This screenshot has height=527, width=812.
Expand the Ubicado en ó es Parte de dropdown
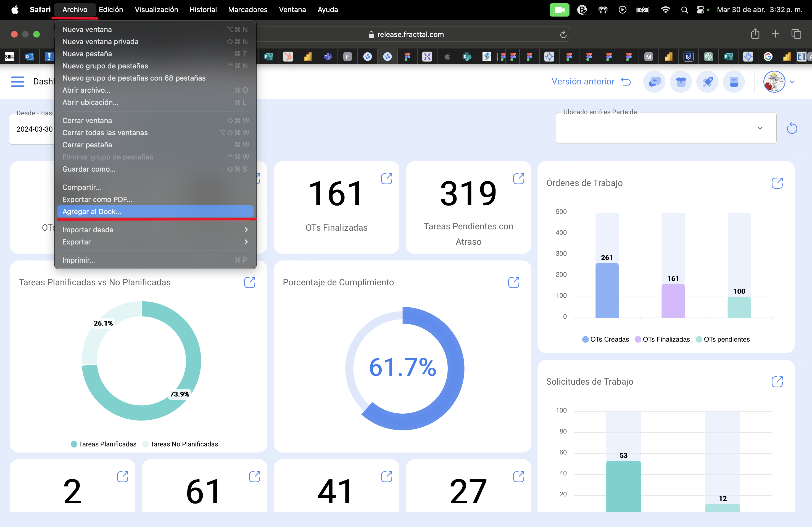pyautogui.click(x=760, y=128)
